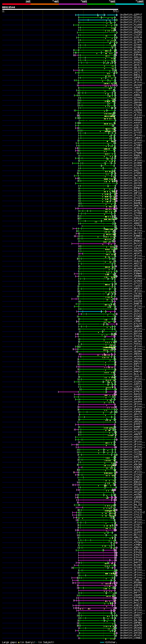This screenshot has width=146, height=644.
Task: Click hit label UniRef100_C0Z2P2
Action: tap(131, 35)
